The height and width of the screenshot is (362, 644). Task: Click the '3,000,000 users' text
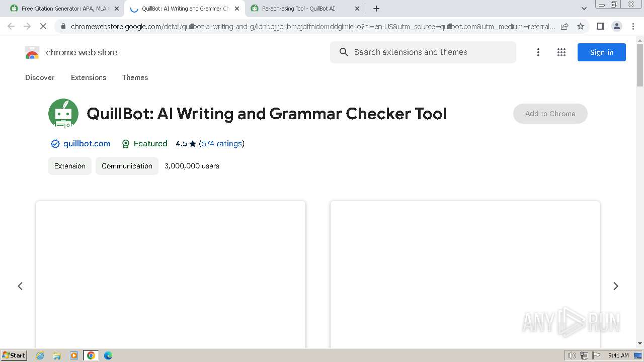192,166
